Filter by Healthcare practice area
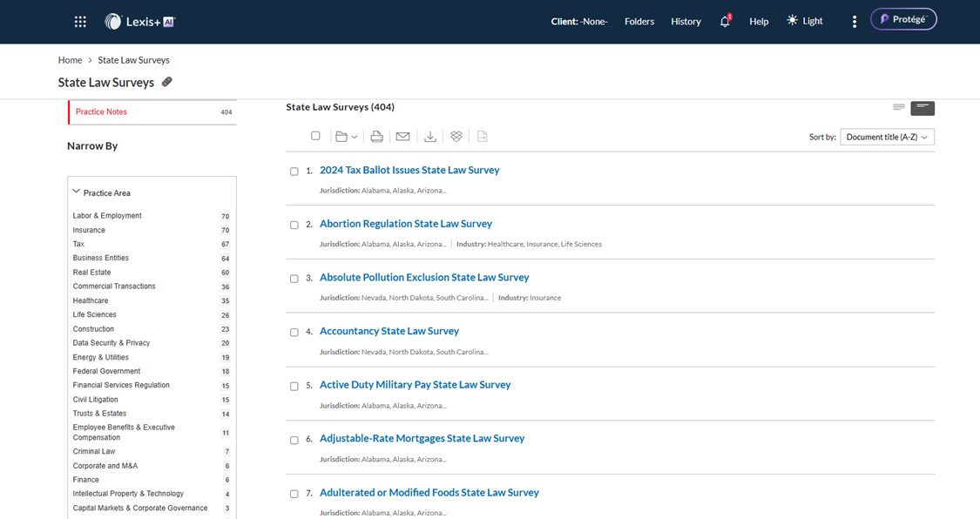The image size is (980, 519). (x=90, y=300)
